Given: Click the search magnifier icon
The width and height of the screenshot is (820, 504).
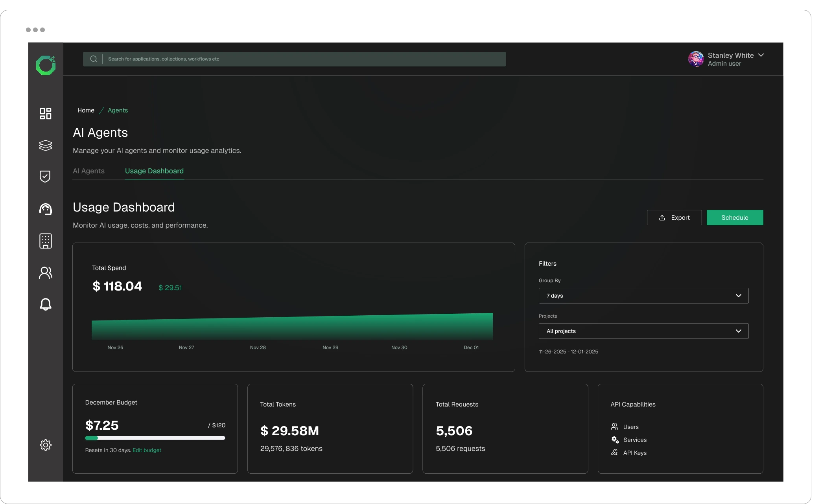Looking at the screenshot, I should point(94,59).
